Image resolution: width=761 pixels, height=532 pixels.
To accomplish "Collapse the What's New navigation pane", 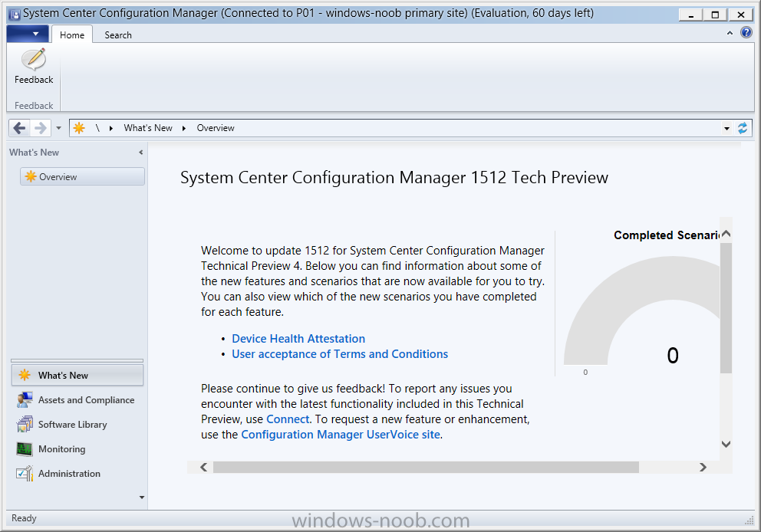I will [x=140, y=153].
